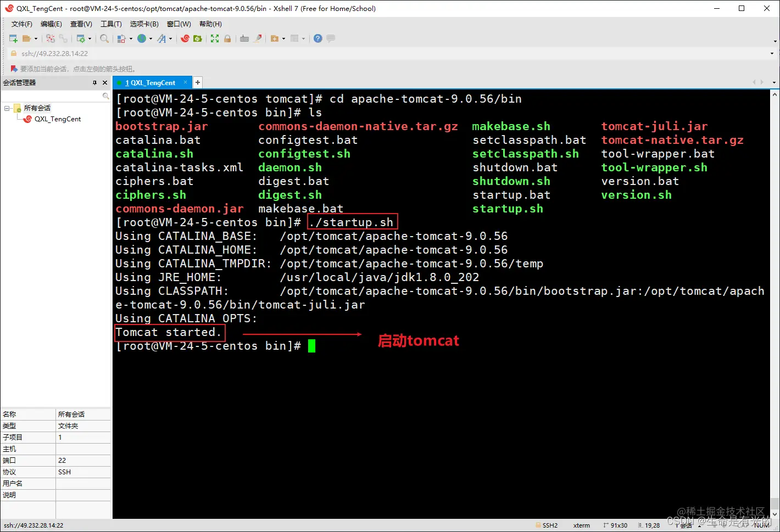Open the 帮助(H) menu

211,24
